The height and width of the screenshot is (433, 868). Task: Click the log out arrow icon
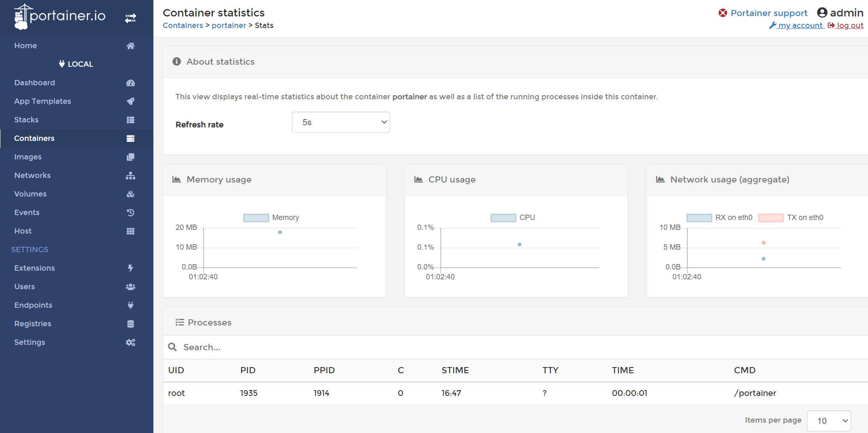(831, 26)
